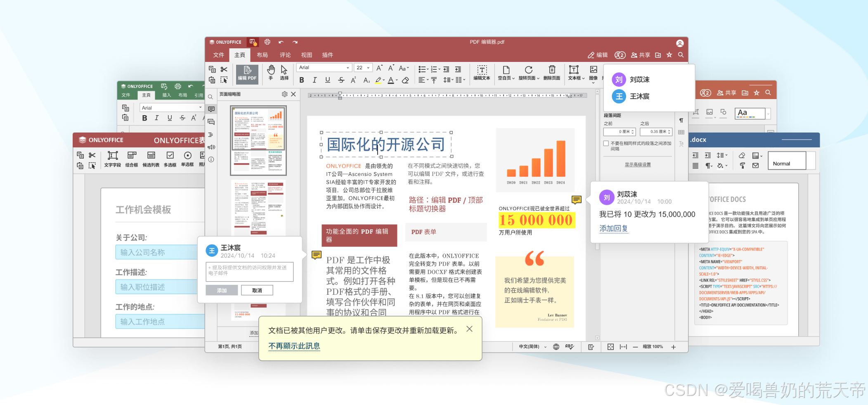Open the numbered list dropdown

435,69
